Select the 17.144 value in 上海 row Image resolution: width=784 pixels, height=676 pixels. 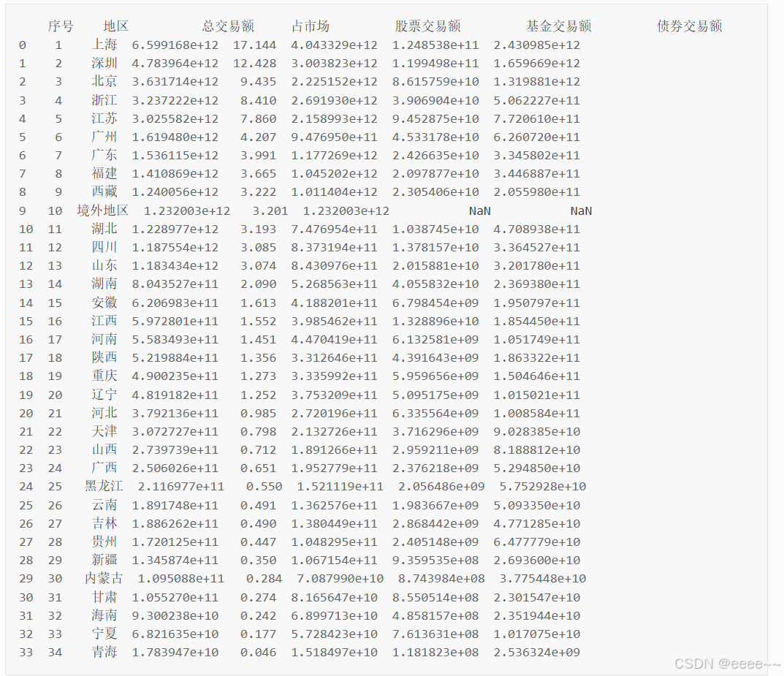254,45
